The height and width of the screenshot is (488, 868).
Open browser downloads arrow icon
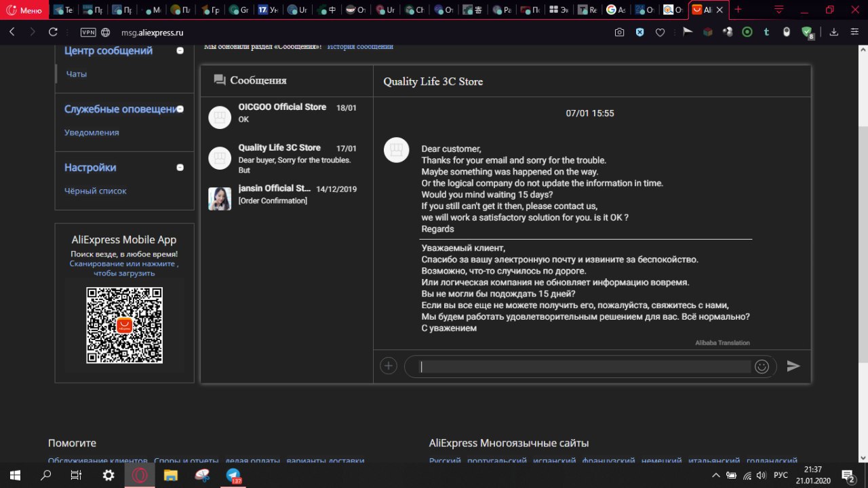tap(834, 32)
